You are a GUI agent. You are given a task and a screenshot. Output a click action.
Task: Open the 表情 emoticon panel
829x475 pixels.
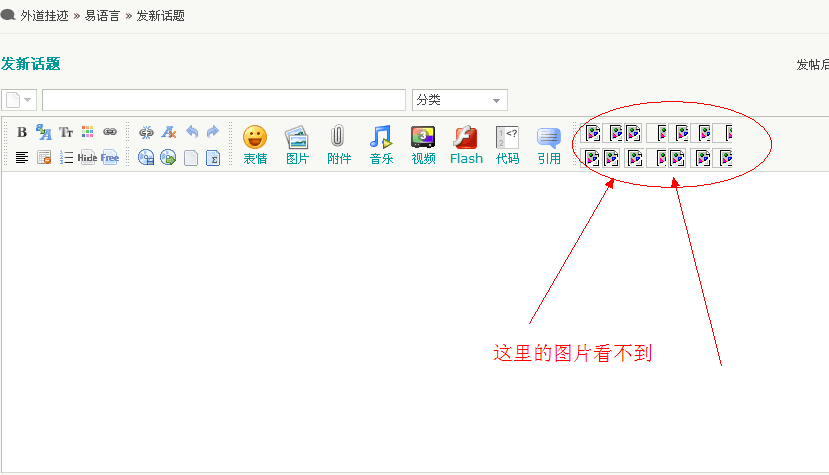[x=255, y=145]
